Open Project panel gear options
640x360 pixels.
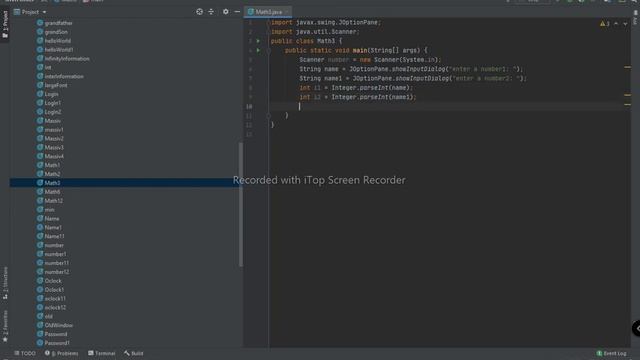226,12
